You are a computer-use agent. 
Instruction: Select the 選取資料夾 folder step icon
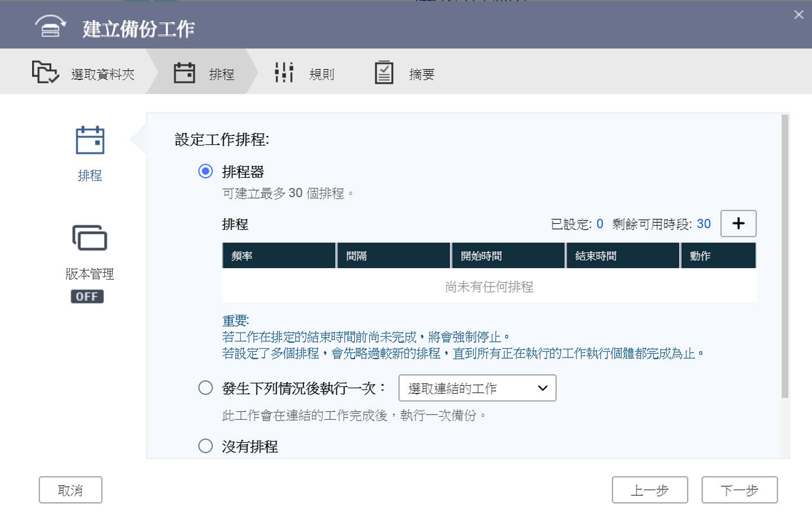click(44, 72)
